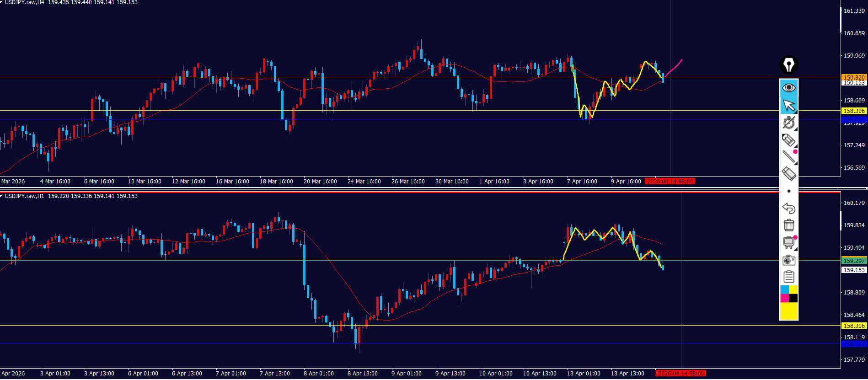Pick the cyan color swatch
The height and width of the screenshot is (380, 868).
(784, 289)
